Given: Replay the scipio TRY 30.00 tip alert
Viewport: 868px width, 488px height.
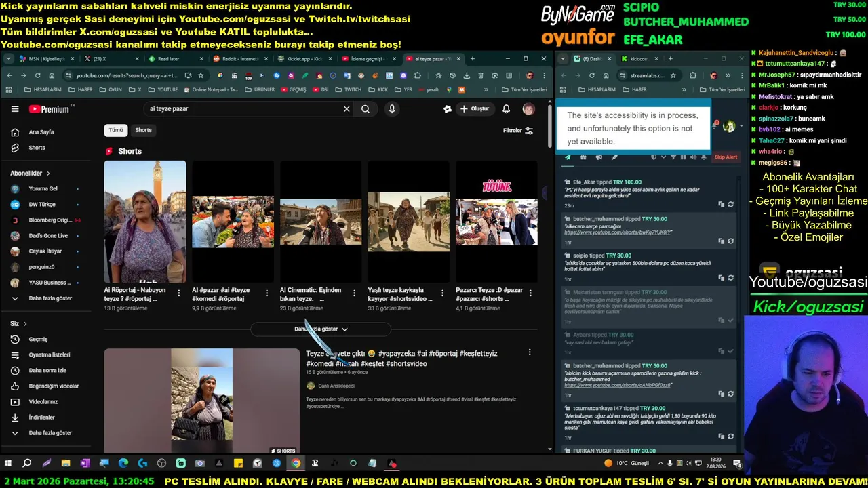Looking at the screenshot, I should [730, 278].
